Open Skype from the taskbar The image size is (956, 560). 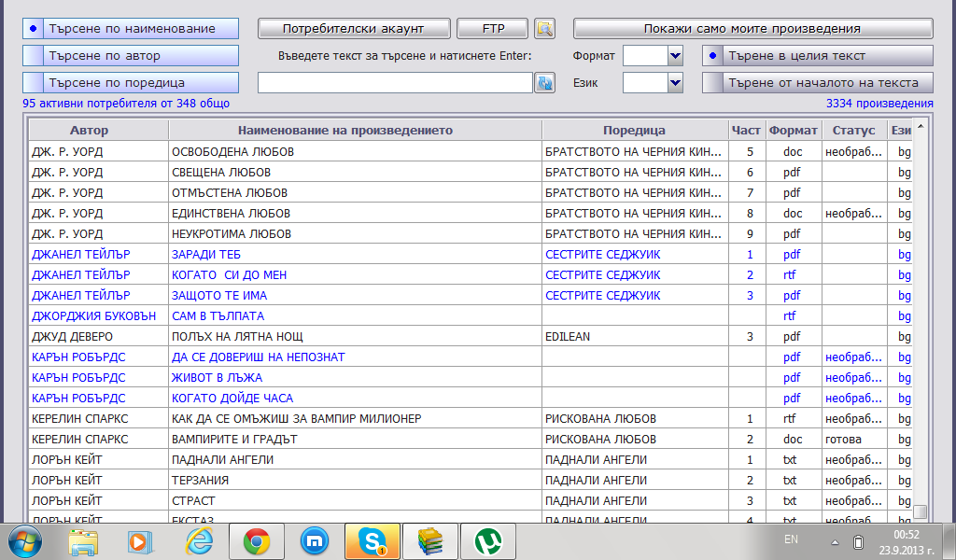pos(373,541)
